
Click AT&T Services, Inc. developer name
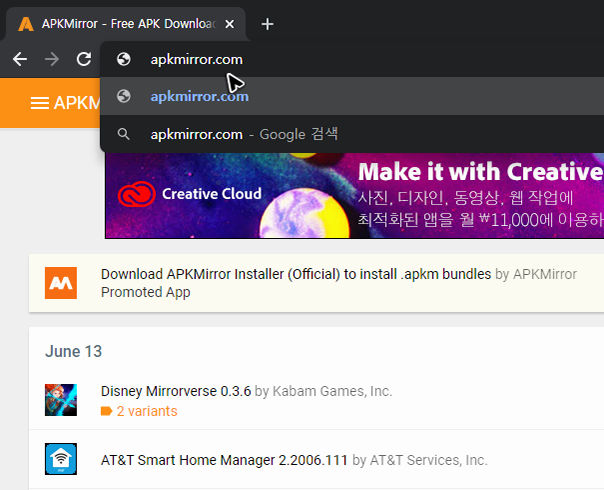click(x=429, y=460)
